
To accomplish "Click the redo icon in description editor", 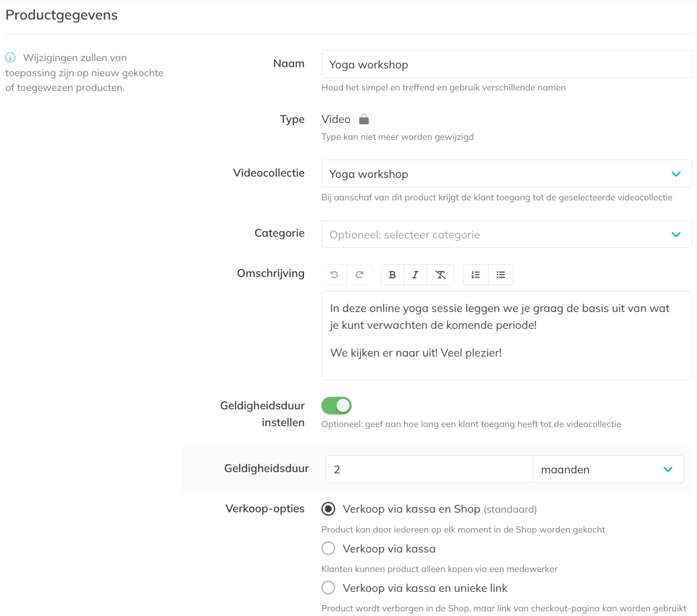I will (x=360, y=275).
